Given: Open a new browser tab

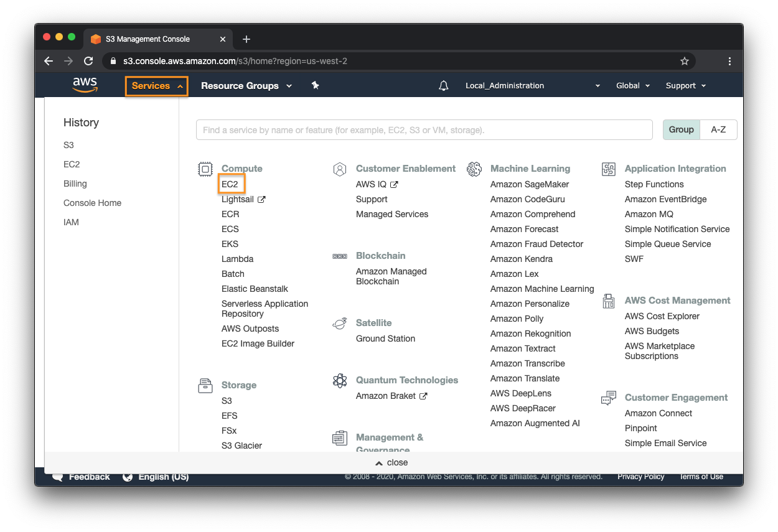Looking at the screenshot, I should tap(246, 39).
